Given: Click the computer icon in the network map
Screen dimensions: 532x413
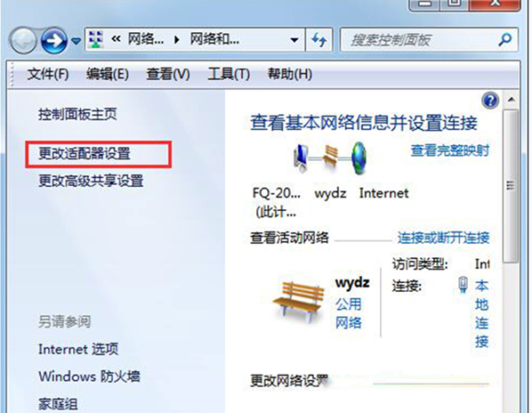Looking at the screenshot, I should [301, 158].
